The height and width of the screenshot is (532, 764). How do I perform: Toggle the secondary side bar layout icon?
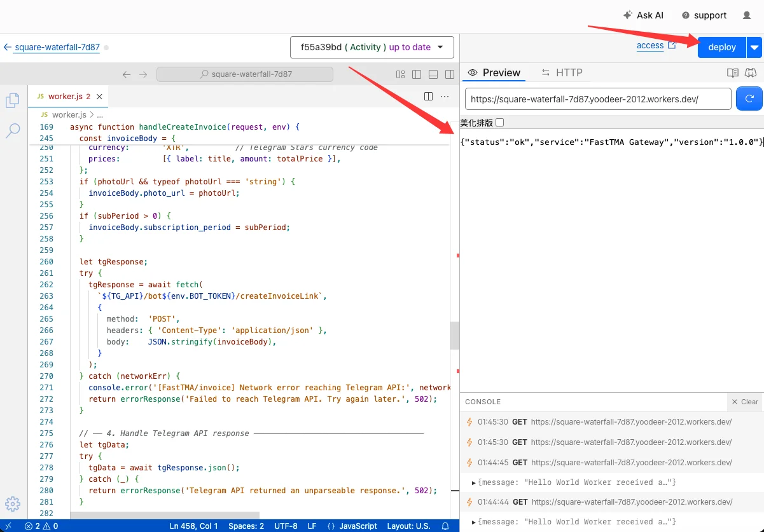[449, 74]
